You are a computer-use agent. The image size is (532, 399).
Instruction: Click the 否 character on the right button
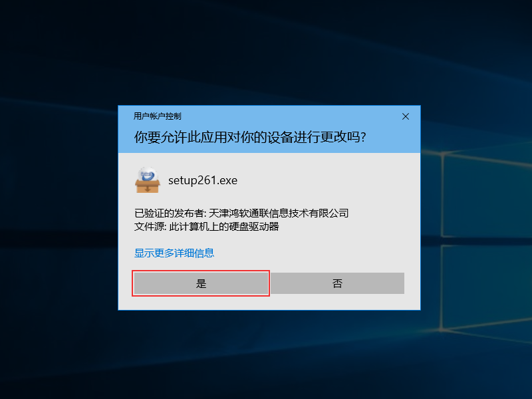[x=337, y=283]
